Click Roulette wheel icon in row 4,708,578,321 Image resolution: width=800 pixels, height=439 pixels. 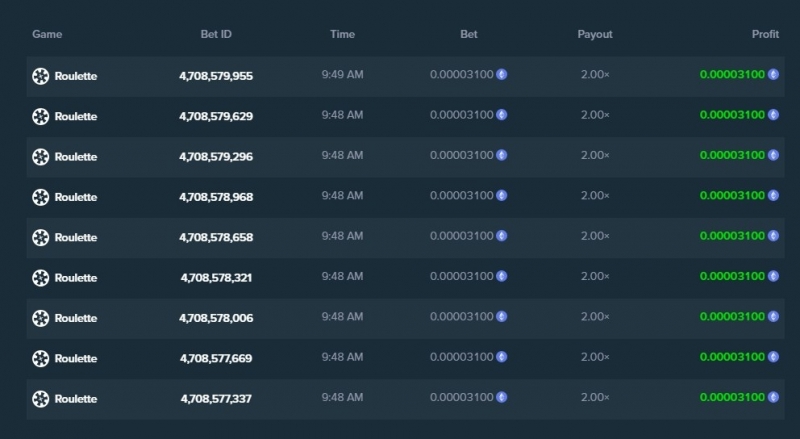pyautogui.click(x=41, y=278)
